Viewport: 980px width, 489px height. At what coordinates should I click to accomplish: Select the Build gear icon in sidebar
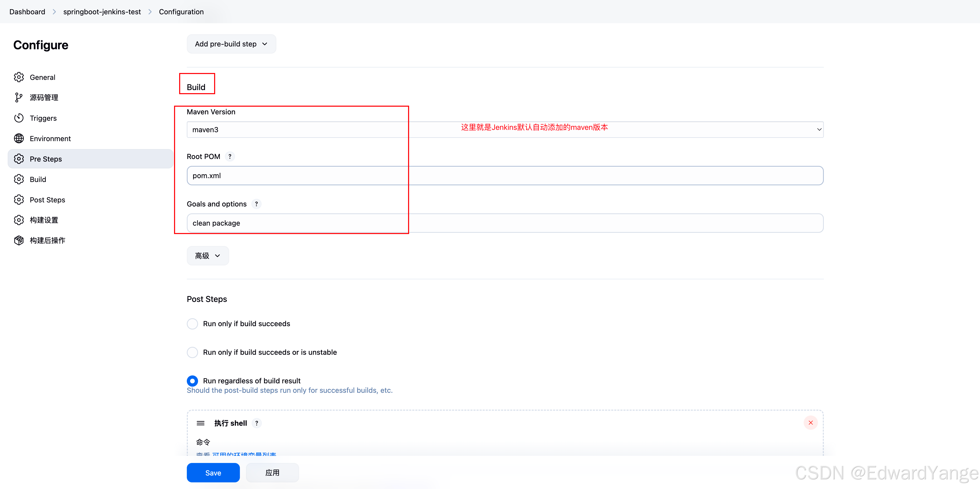[19, 179]
